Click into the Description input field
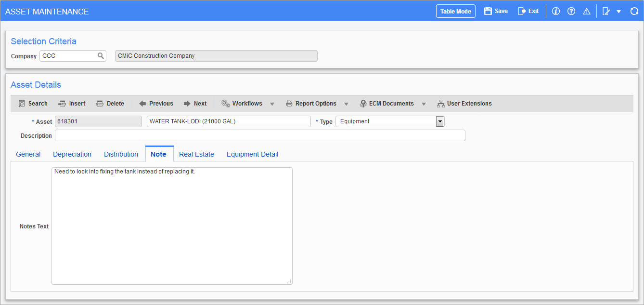644x305 pixels. tap(260, 136)
